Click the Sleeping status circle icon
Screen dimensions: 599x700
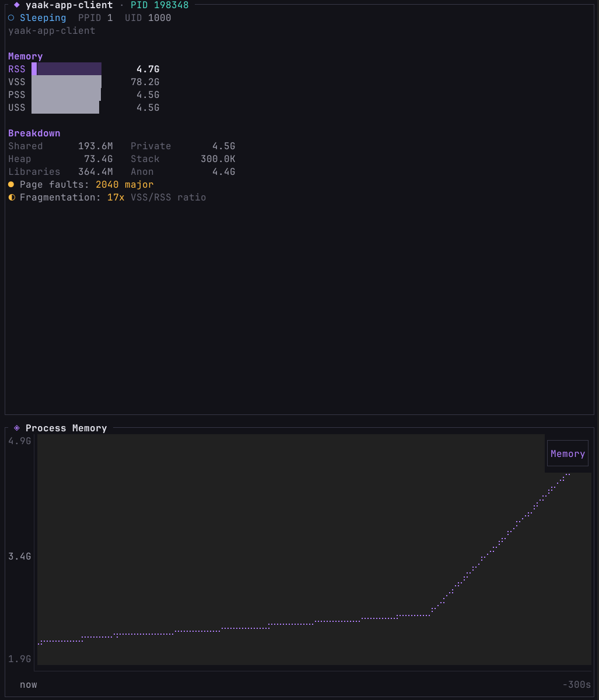pos(11,18)
